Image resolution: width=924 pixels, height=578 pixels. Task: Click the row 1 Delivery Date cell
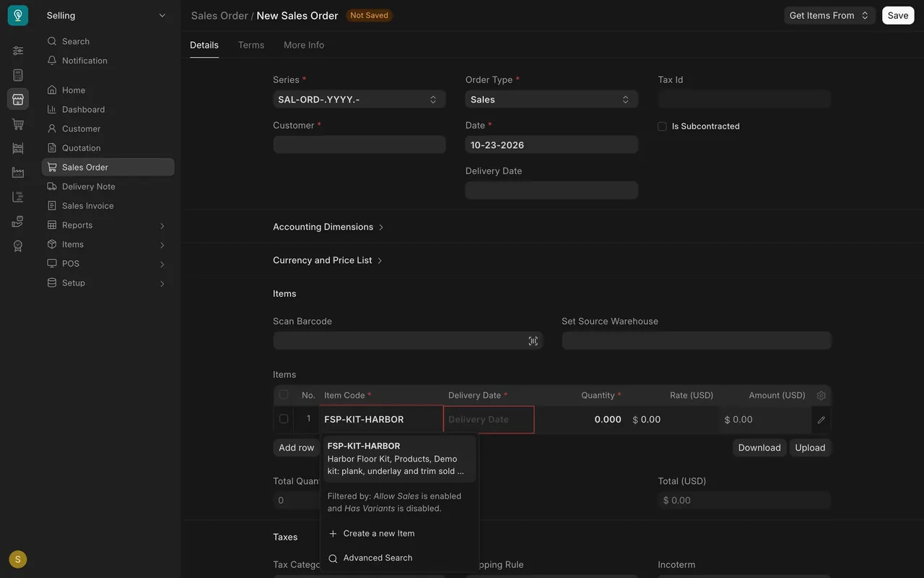[489, 420]
